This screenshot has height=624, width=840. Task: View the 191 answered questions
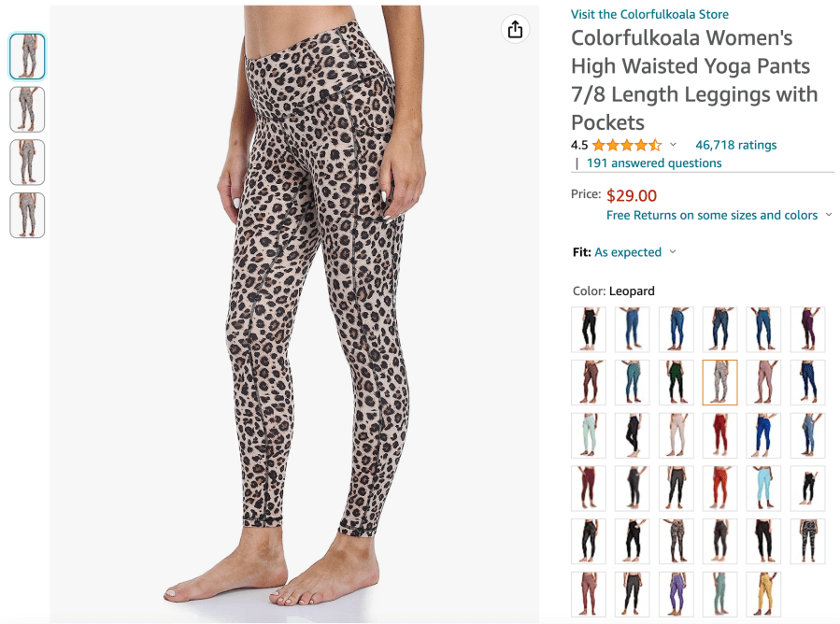coord(654,163)
